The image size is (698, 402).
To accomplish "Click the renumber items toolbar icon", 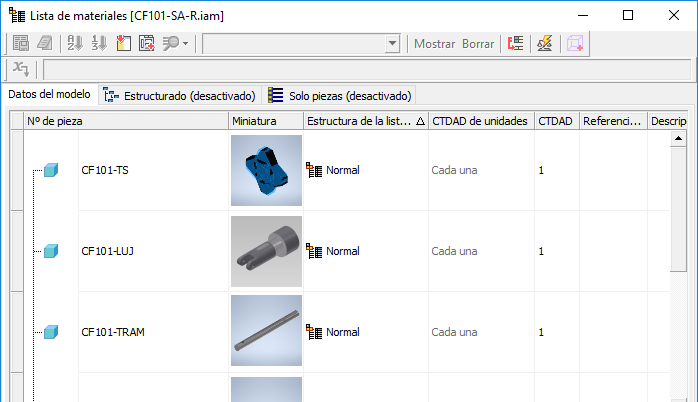I will tap(99, 44).
